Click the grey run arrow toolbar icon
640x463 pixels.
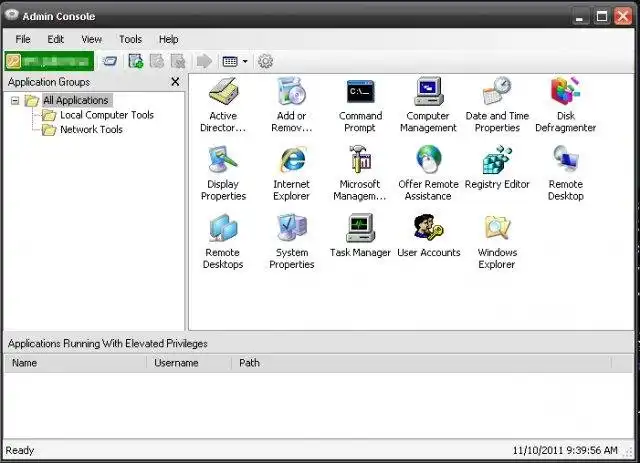(204, 62)
